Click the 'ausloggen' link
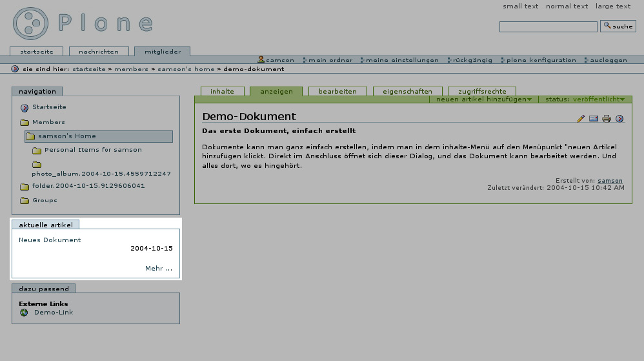The height and width of the screenshot is (361, 644). point(608,60)
